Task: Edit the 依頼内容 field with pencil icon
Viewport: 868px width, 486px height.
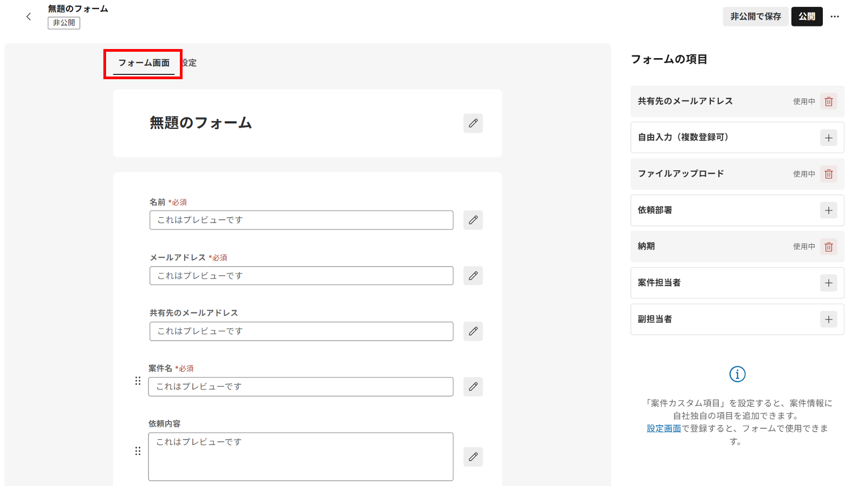Action: [x=473, y=457]
